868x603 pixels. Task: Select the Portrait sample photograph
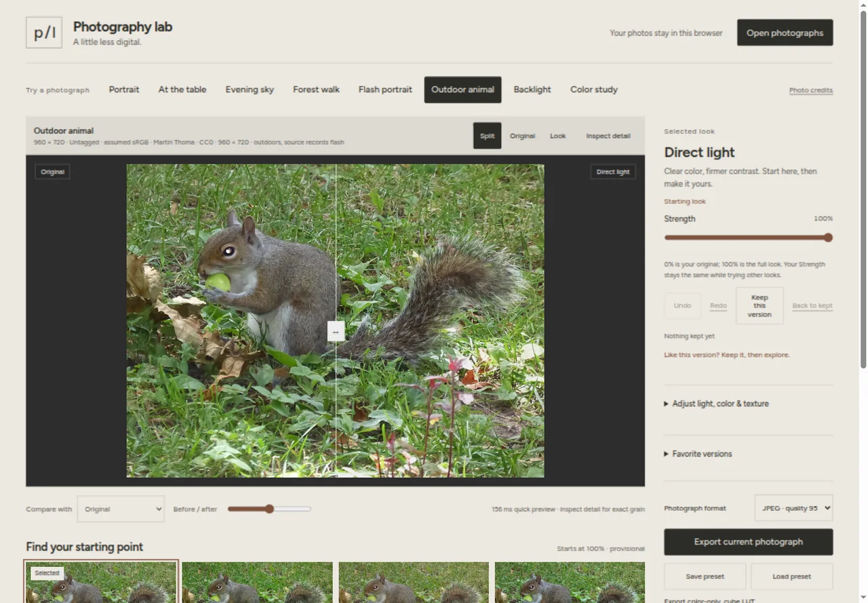124,90
